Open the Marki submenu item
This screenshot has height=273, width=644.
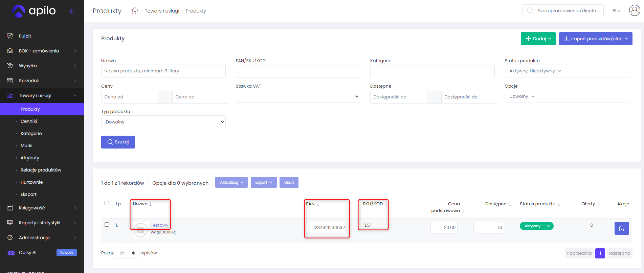(x=26, y=145)
